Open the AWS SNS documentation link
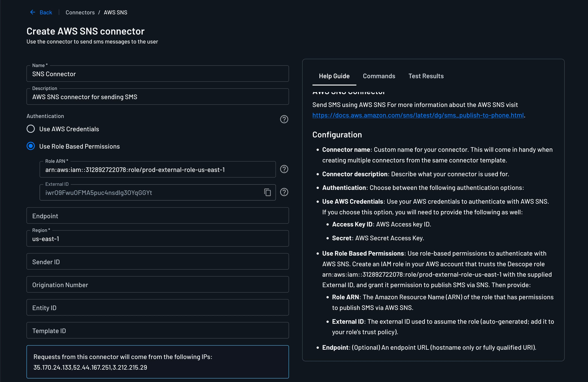The image size is (588, 382). point(418,115)
